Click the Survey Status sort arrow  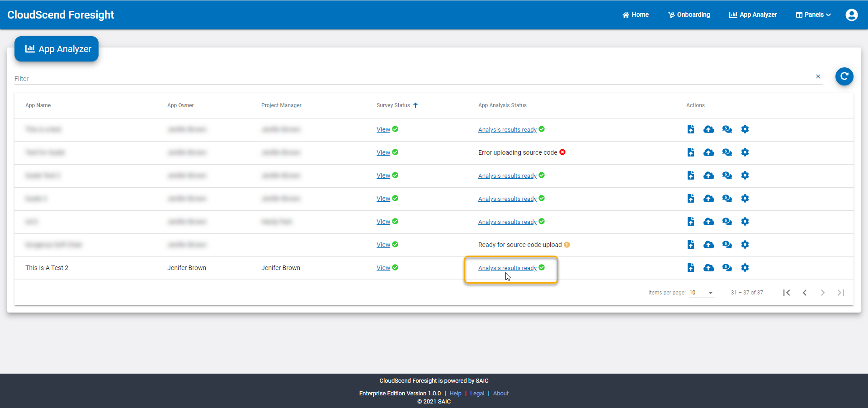tap(415, 105)
